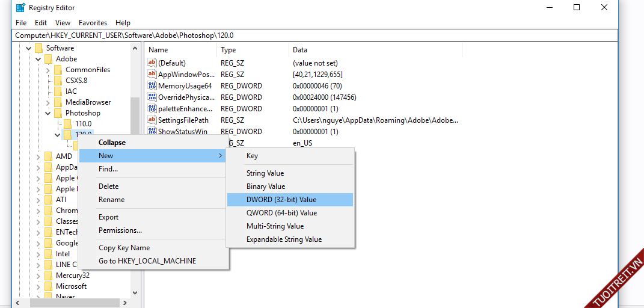
Task: Expand the Microsoft key chevron
Action: 38,286
